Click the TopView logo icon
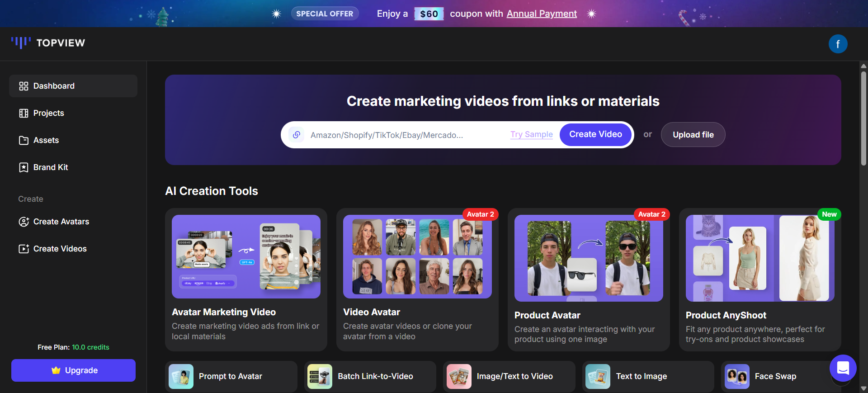This screenshot has width=868, height=393. pos(21,43)
